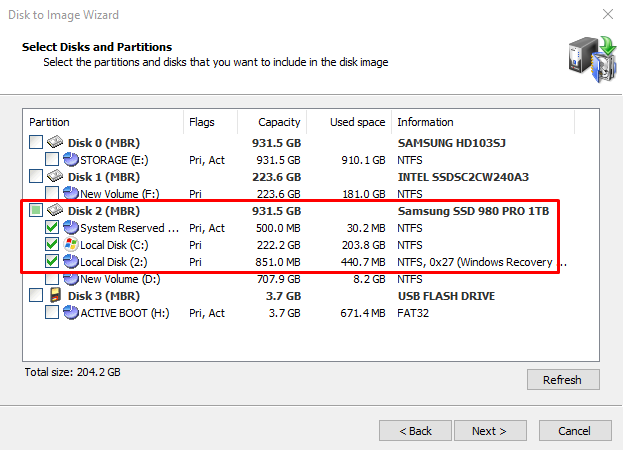
Task: Click the Disk 0 hard drive icon
Action: click(x=55, y=142)
